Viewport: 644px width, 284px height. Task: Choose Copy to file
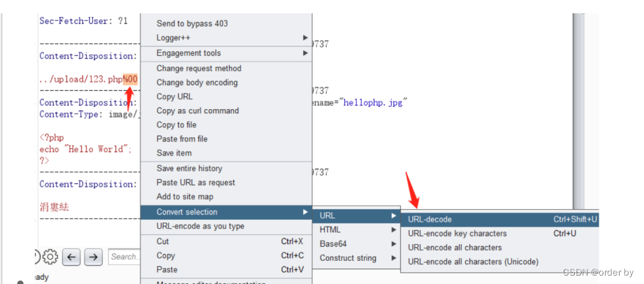pos(226,125)
